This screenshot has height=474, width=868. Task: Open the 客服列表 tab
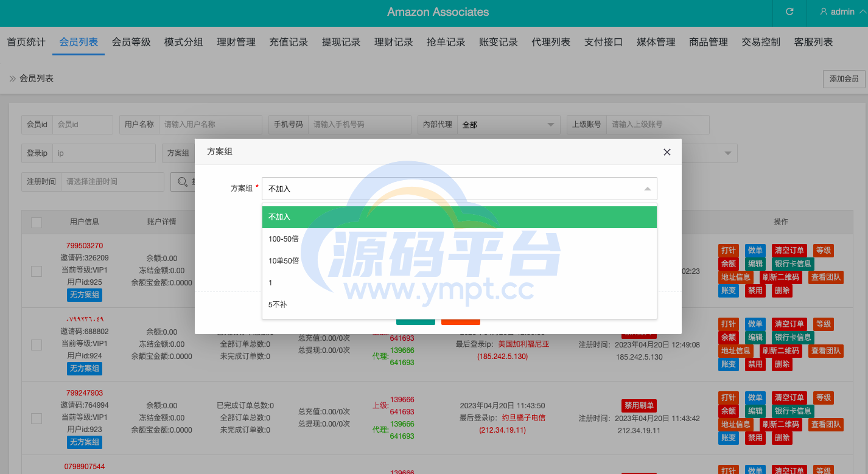(814, 42)
